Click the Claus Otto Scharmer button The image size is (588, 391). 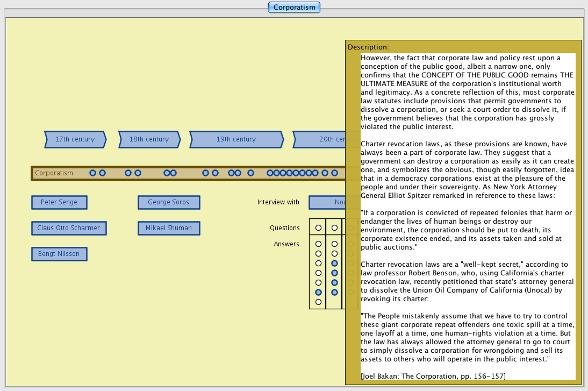coord(69,228)
